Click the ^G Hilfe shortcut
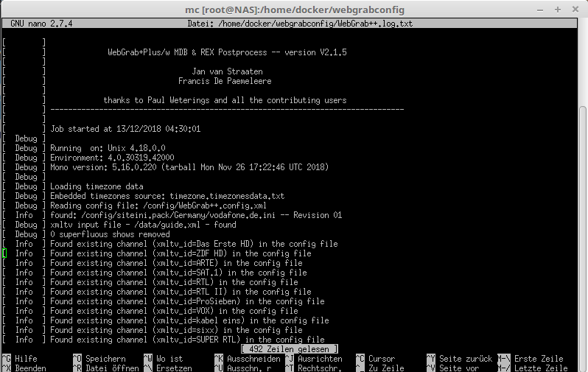Screen dimensions: 588x372 point(20,359)
